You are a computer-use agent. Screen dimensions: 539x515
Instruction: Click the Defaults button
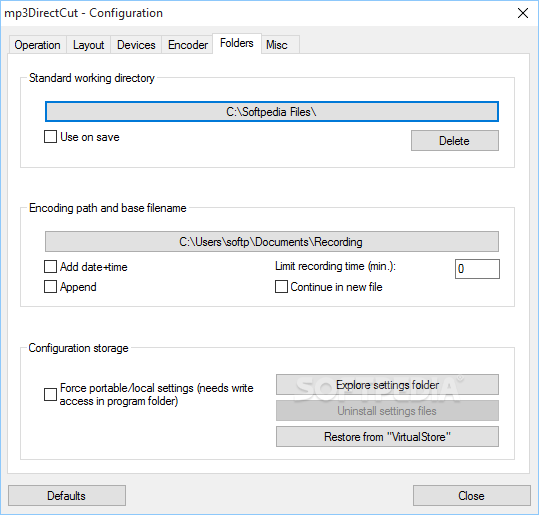pyautogui.click(x=67, y=495)
